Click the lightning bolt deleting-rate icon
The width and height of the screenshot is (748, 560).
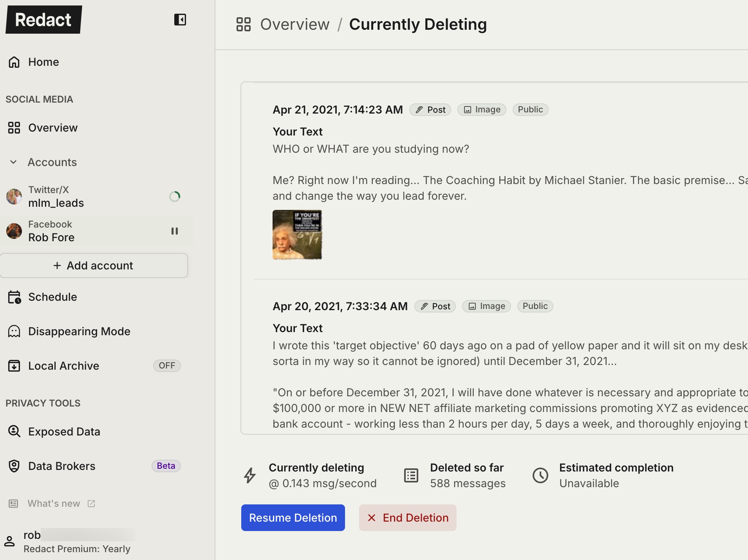coord(250,475)
